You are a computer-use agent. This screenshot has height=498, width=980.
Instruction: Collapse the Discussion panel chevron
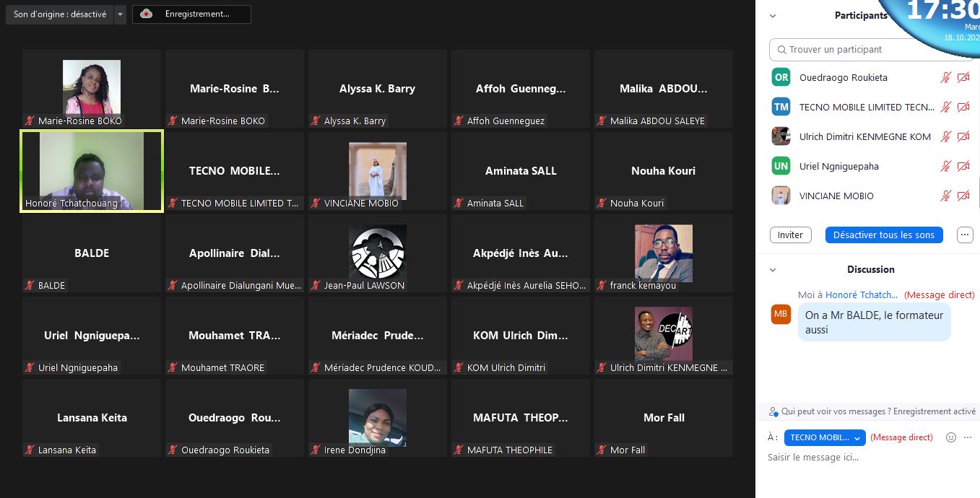[x=773, y=270]
